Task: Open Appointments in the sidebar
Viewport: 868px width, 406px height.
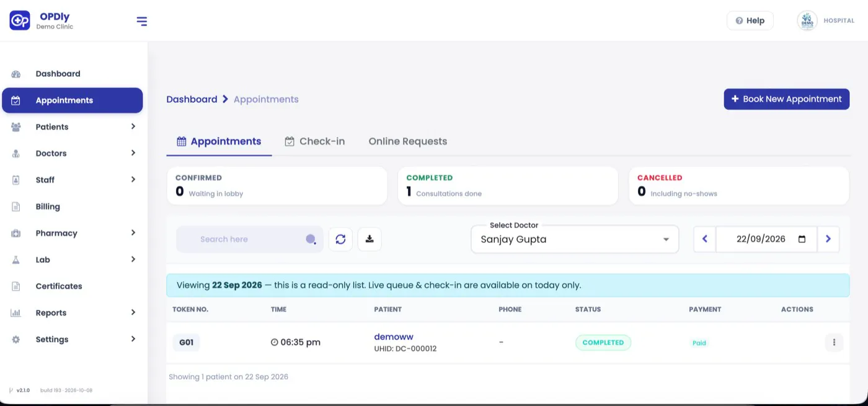Action: coord(73,100)
